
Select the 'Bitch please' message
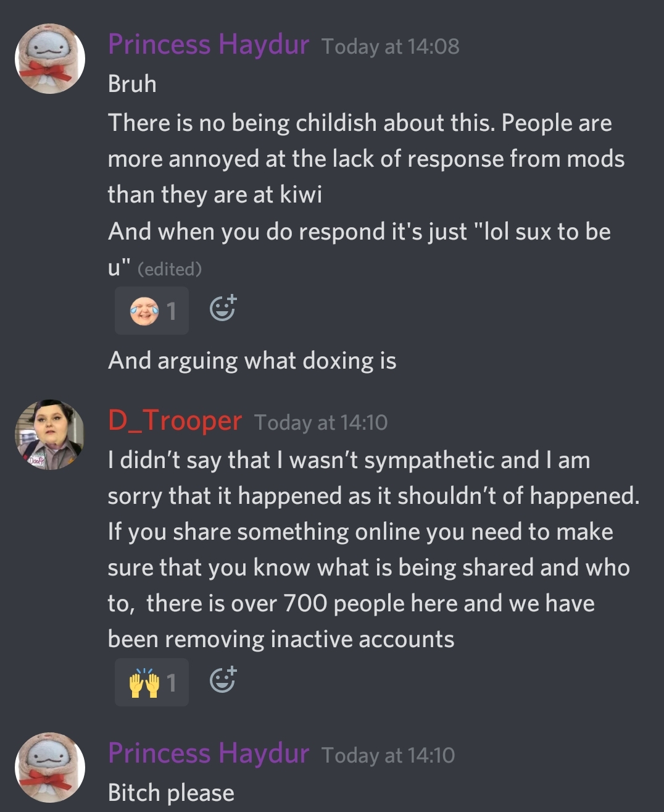click(171, 793)
